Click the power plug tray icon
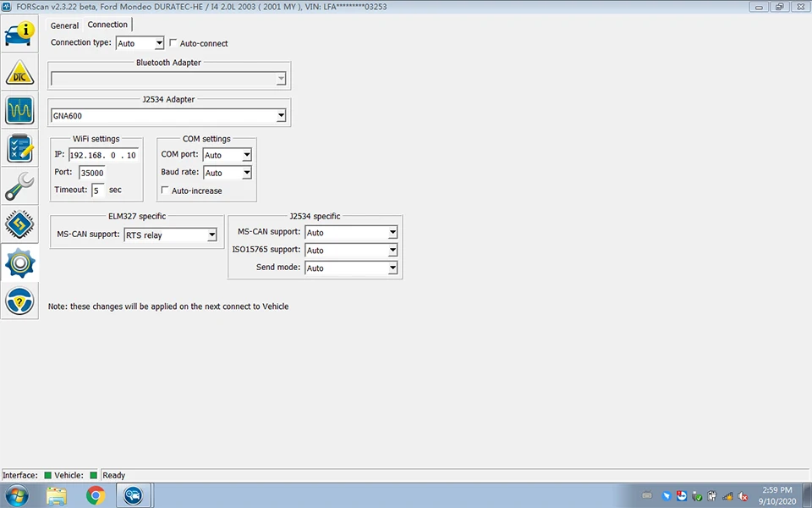Screen dimensions: 812x508 click(x=712, y=496)
